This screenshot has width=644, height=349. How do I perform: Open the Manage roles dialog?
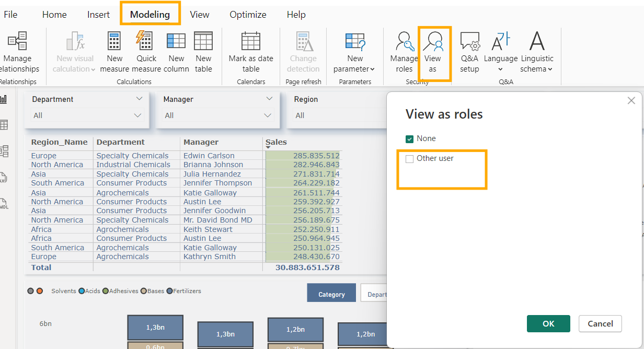point(404,52)
